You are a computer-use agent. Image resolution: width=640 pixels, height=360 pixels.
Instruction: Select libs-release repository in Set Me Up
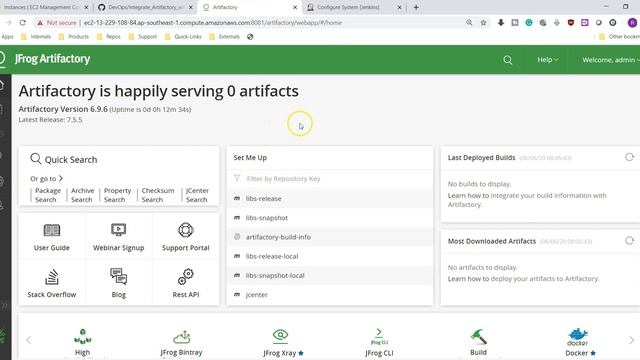[x=330, y=199]
